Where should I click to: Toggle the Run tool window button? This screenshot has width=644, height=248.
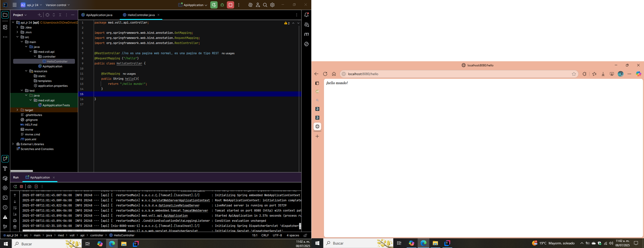click(x=5, y=159)
